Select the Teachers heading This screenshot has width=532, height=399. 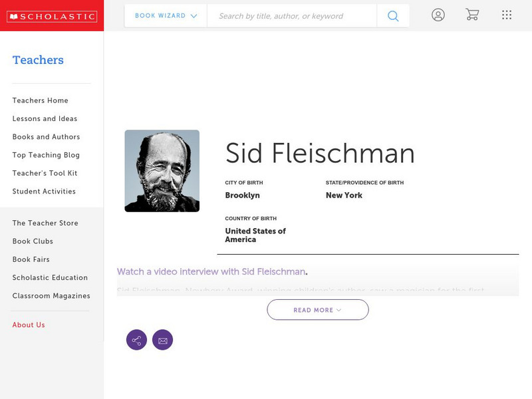pos(37,60)
